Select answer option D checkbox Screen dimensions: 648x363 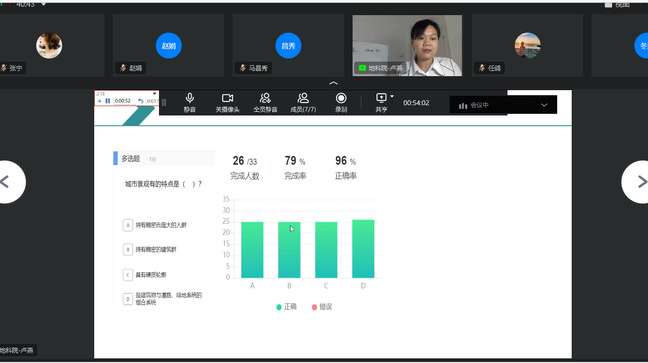(128, 299)
